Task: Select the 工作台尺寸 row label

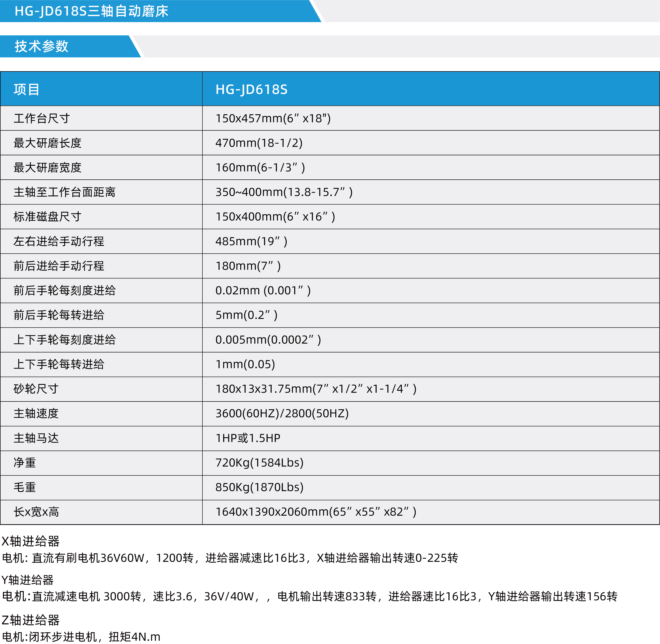Action: pos(42,118)
